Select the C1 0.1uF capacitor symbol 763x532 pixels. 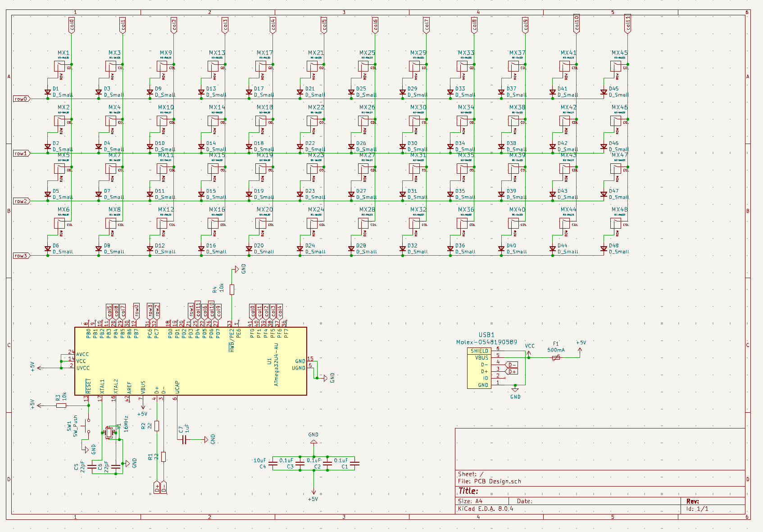[x=354, y=463]
